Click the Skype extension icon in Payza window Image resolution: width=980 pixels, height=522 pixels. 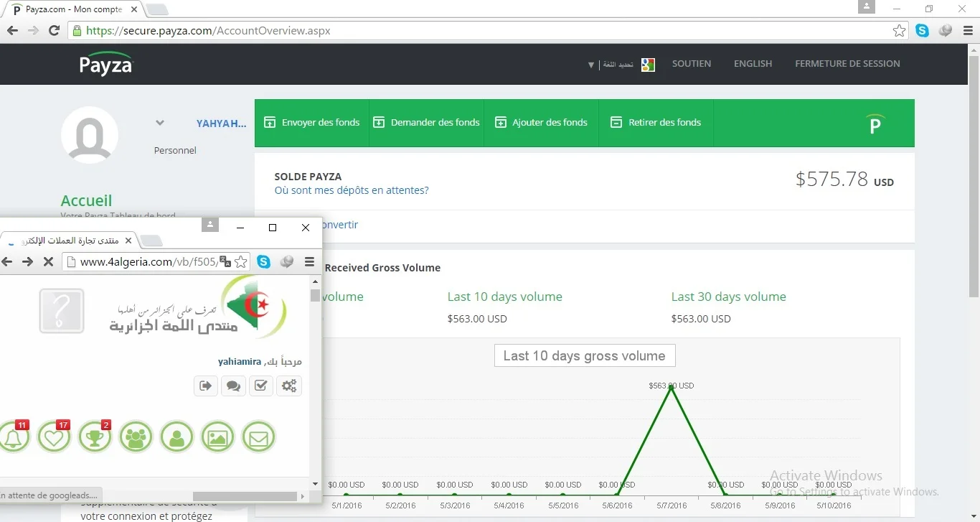[922, 31]
